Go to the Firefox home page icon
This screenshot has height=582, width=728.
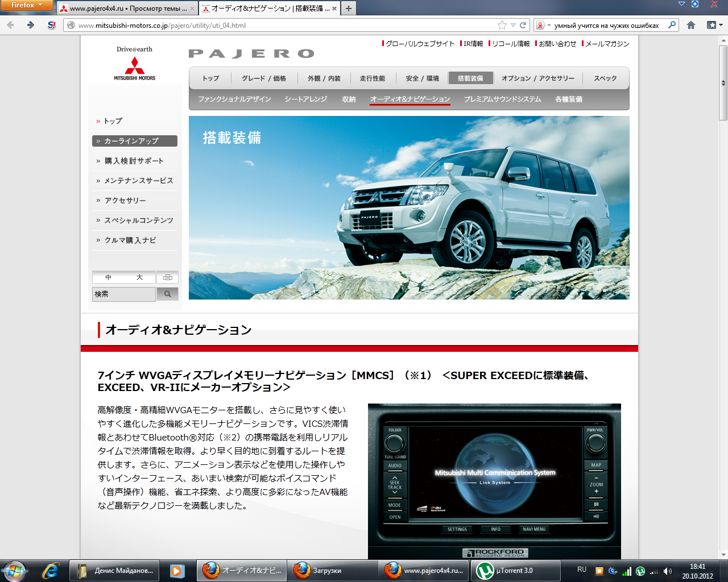[691, 25]
